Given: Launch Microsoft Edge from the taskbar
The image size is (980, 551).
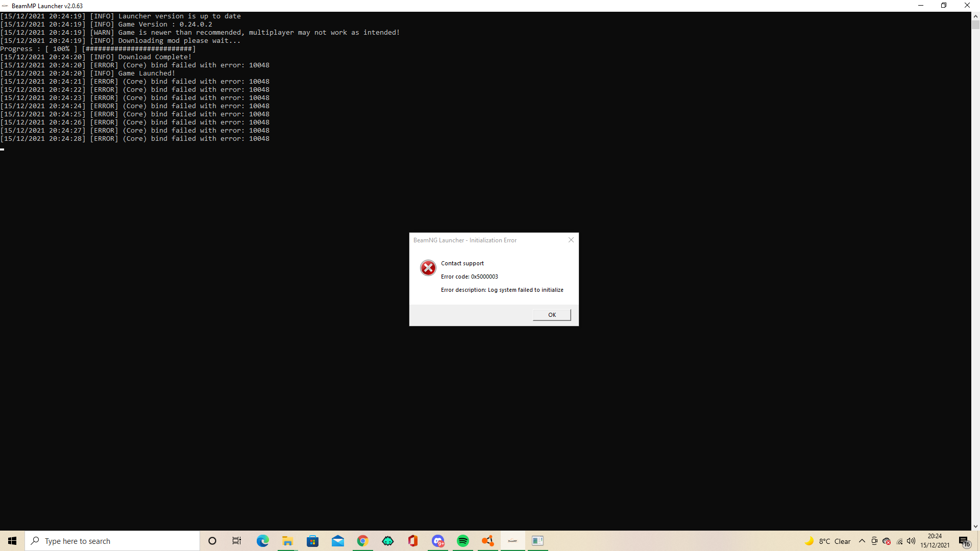Looking at the screenshot, I should pyautogui.click(x=262, y=541).
